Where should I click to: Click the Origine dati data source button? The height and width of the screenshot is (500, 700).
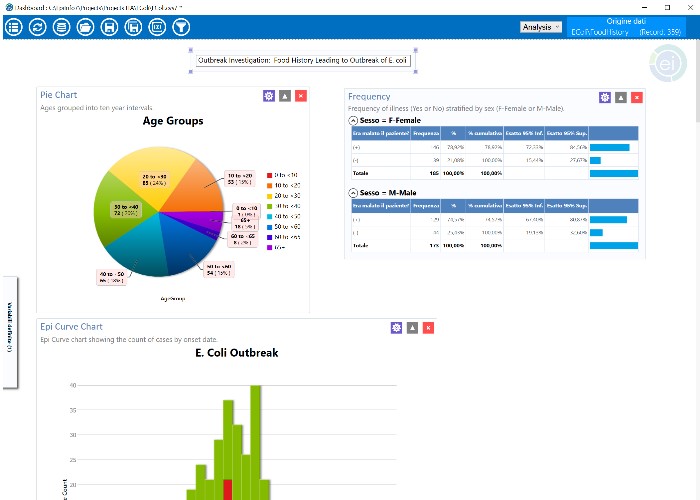coord(626,27)
